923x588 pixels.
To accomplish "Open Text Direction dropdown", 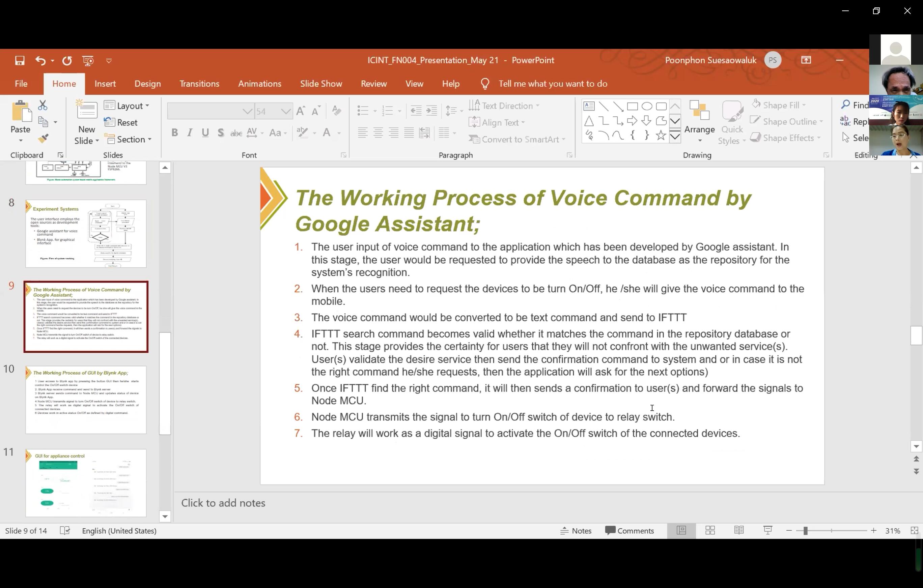I will (x=504, y=106).
